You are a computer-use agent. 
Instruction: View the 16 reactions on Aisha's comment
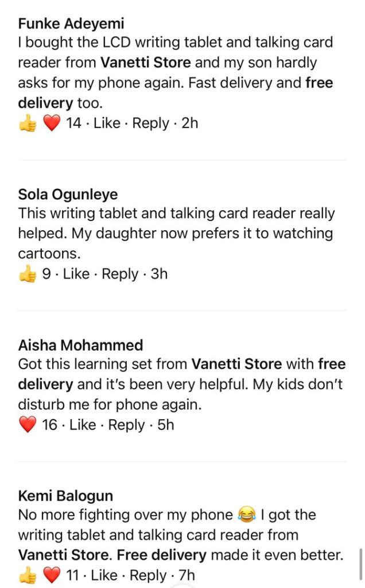click(49, 425)
